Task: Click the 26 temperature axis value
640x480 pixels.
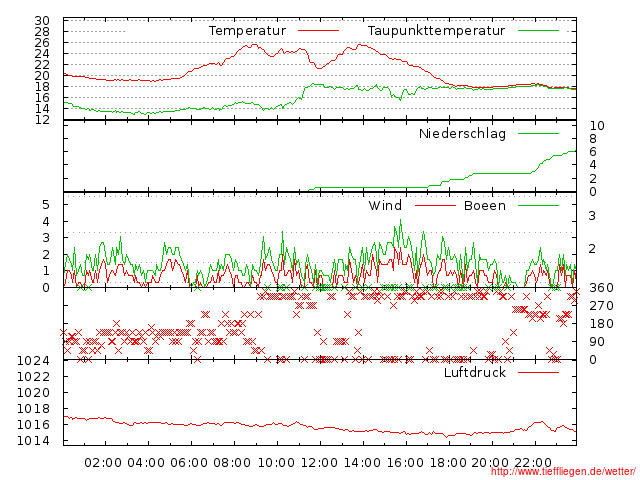Action: [42, 42]
